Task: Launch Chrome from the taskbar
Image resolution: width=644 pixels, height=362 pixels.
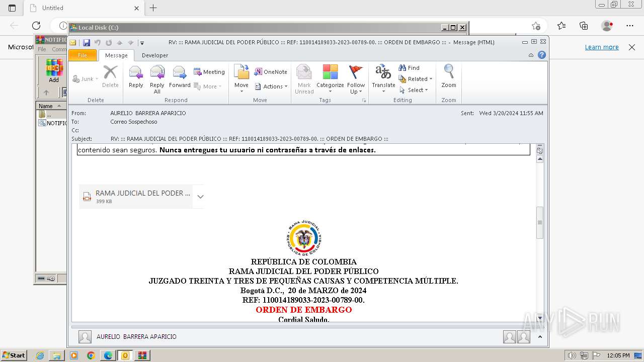Action: pyautogui.click(x=91, y=355)
